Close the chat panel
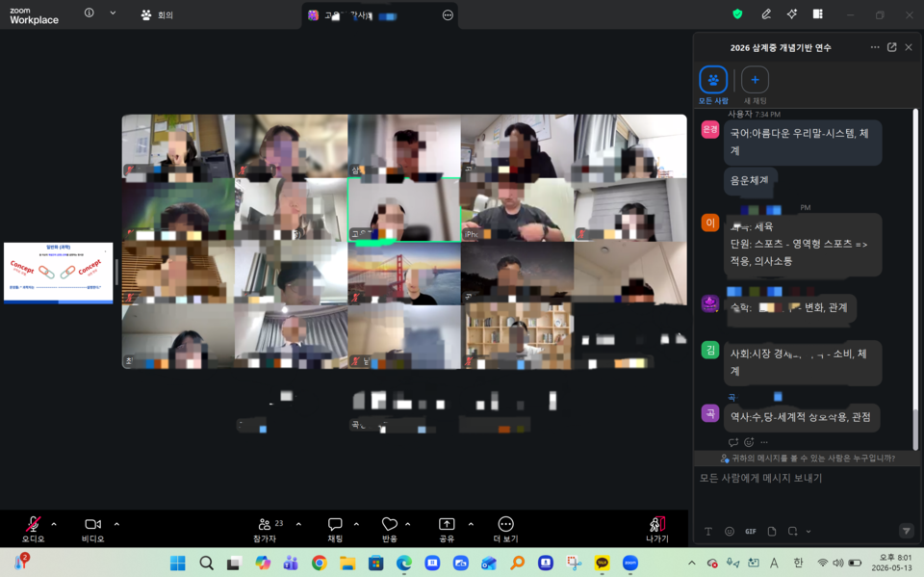This screenshot has height=577, width=924. [x=909, y=47]
